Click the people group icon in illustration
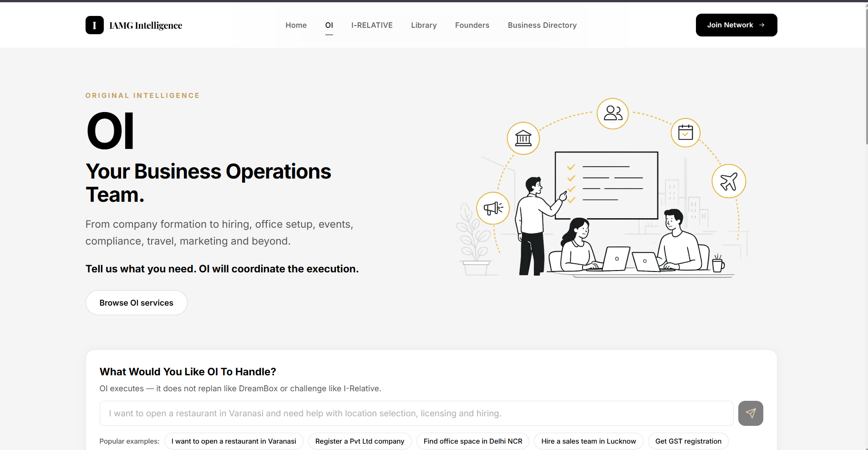868x450 pixels. tap(613, 113)
